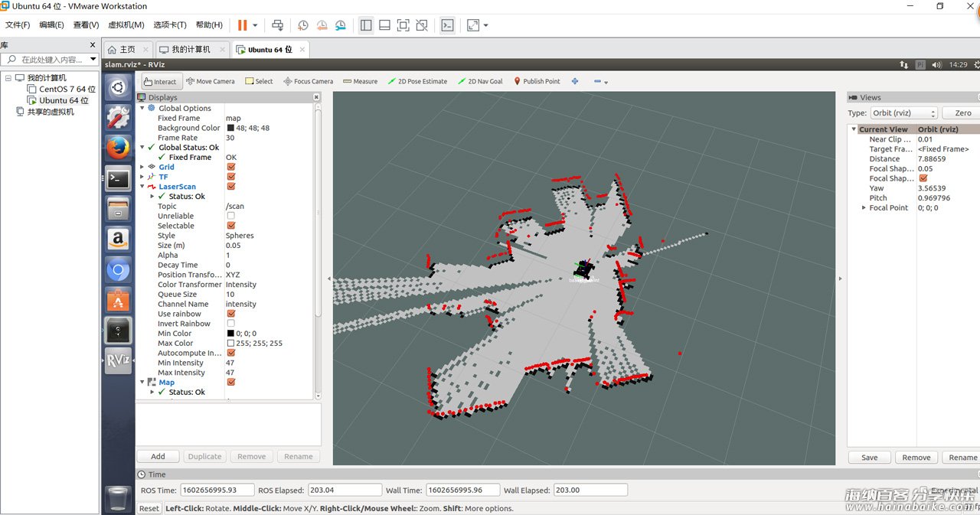The width and height of the screenshot is (980, 515).
Task: Collapse the Global Status tree node
Action: click(x=142, y=147)
